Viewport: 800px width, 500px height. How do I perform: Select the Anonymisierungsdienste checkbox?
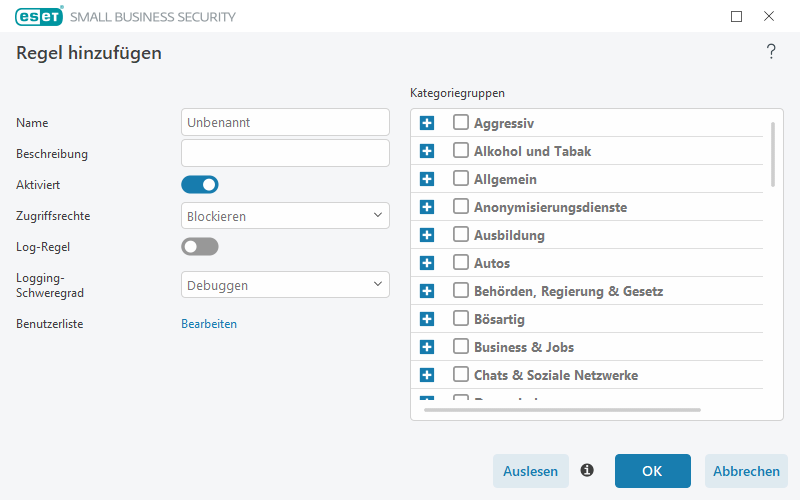click(461, 206)
